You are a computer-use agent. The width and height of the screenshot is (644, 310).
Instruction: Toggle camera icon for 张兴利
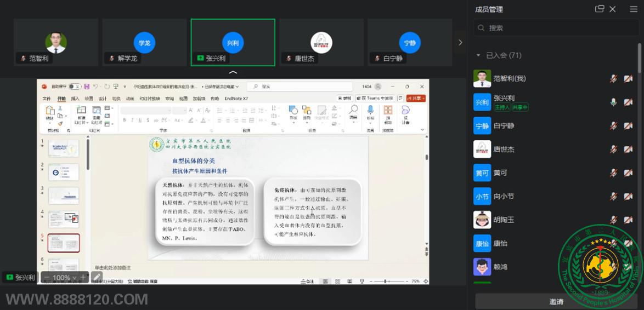coord(628,102)
